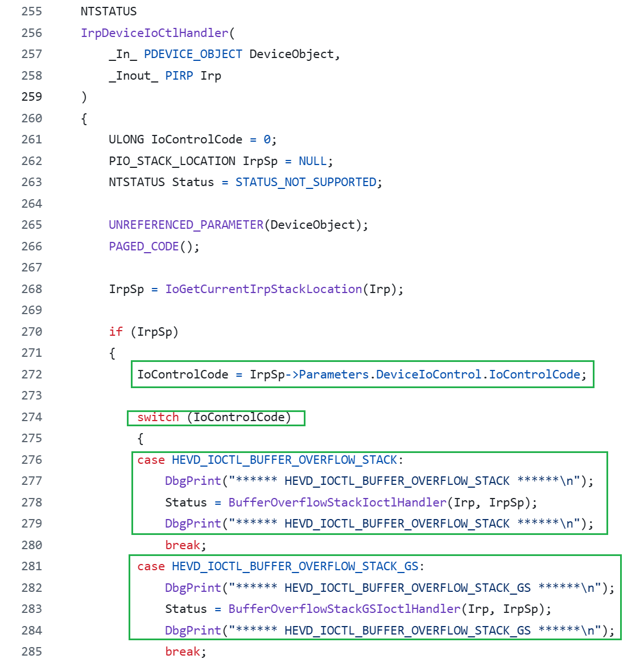Image resolution: width=644 pixels, height=663 pixels.
Task: Select line number 261
Action: (x=32, y=139)
